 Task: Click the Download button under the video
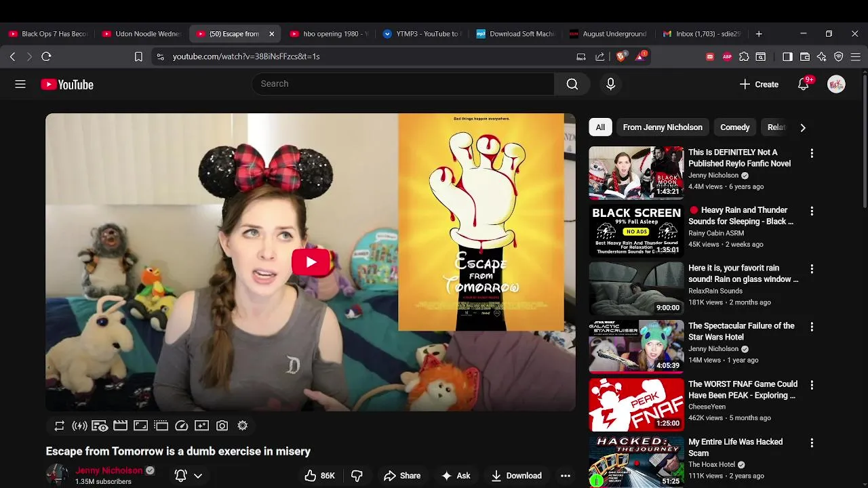point(517,476)
